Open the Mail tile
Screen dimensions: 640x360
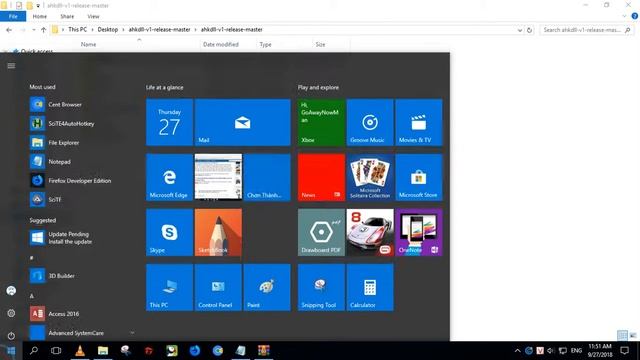click(242, 122)
